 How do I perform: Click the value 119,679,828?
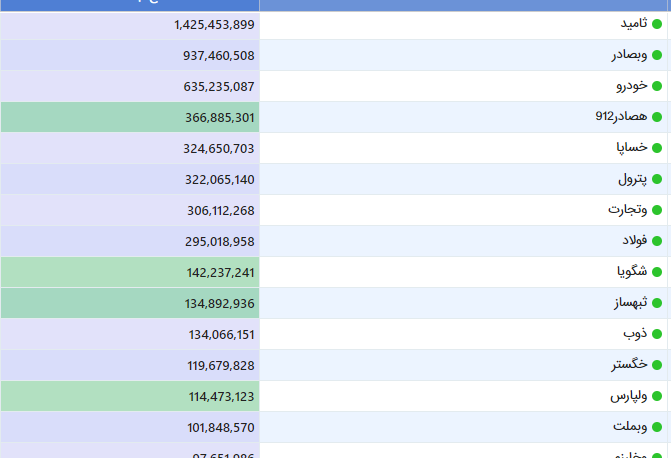coord(221,366)
